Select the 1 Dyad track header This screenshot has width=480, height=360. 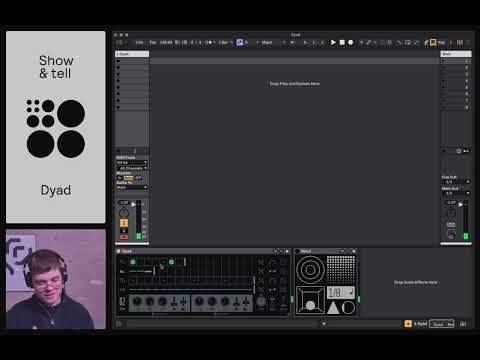pyautogui.click(x=132, y=54)
